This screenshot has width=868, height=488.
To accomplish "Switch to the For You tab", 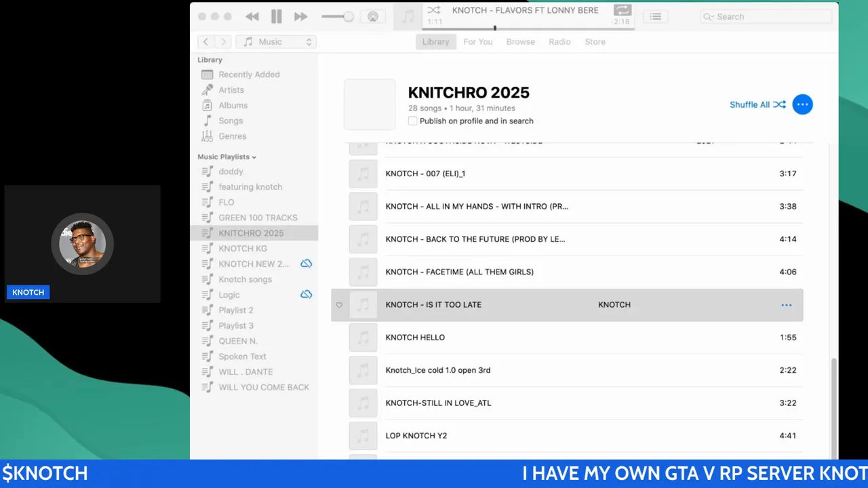I will [478, 42].
